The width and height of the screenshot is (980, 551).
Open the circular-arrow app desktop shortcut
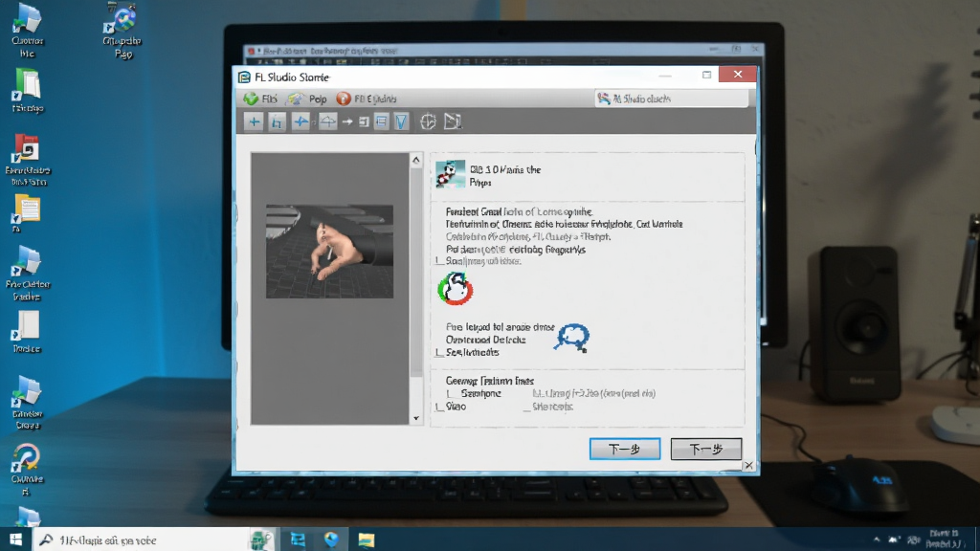tap(27, 469)
